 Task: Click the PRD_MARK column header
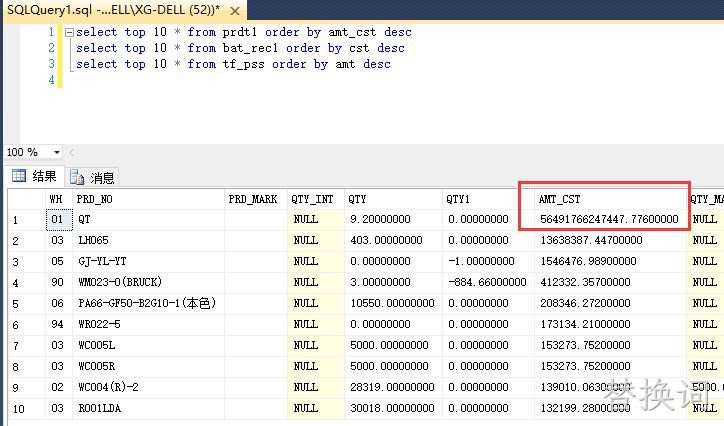point(256,199)
